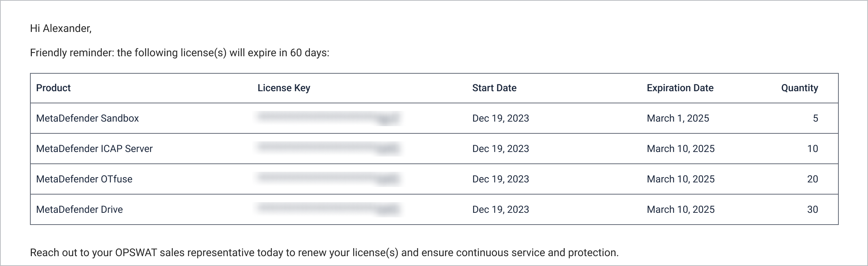Click the Product column header

[x=53, y=88]
